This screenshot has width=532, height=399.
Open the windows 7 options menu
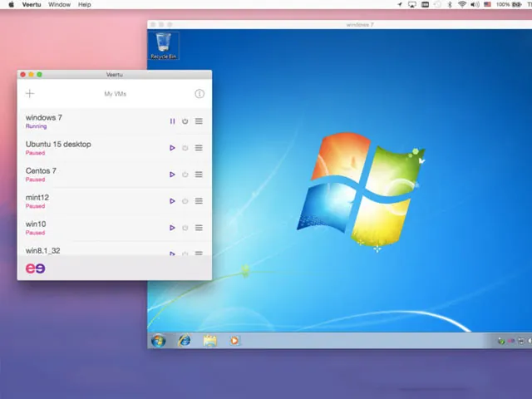(x=199, y=121)
